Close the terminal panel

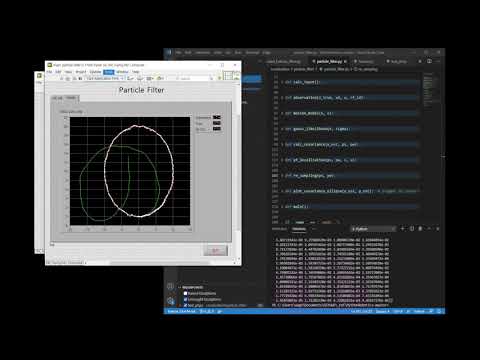click(438, 229)
